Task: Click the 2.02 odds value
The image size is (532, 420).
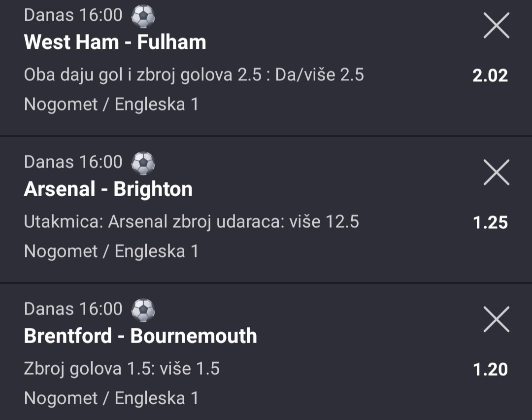Action: 490,76
